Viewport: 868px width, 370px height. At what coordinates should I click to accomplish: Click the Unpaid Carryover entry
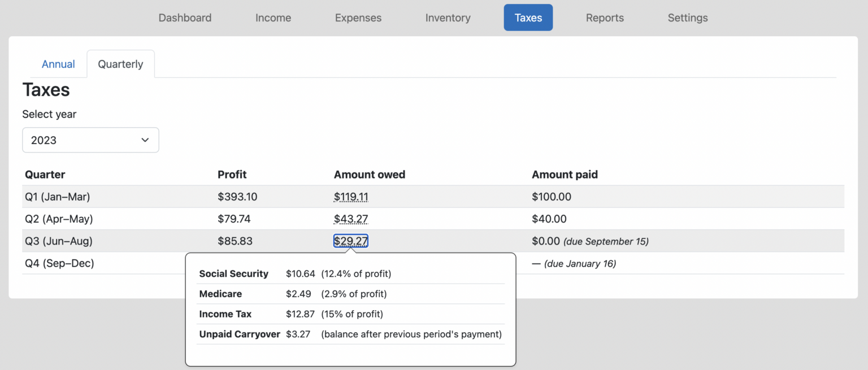tap(239, 334)
